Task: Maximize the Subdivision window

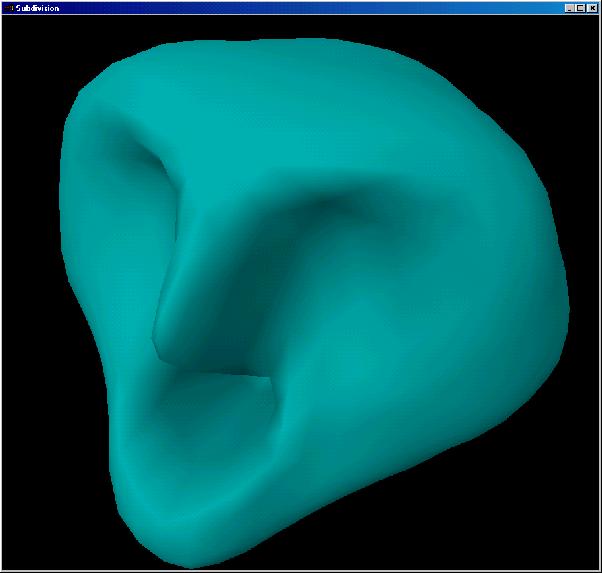Action: (x=580, y=8)
